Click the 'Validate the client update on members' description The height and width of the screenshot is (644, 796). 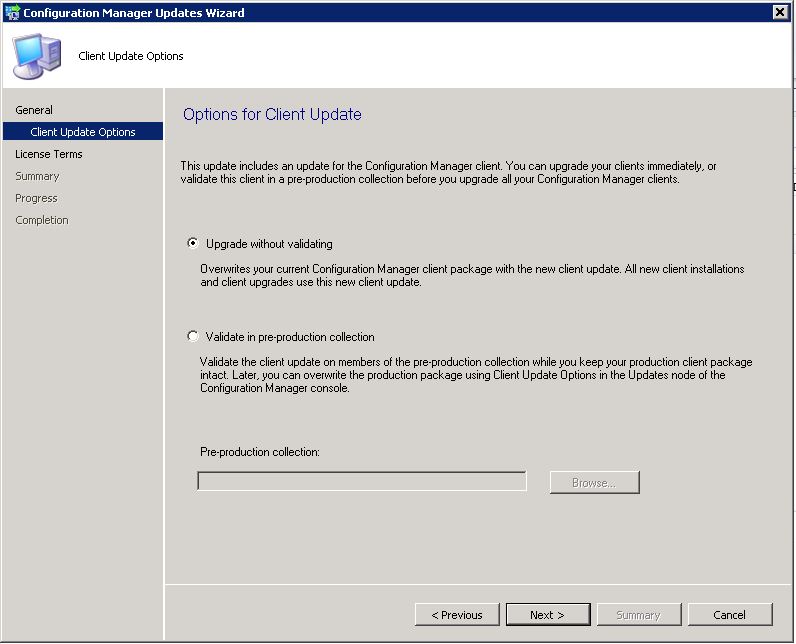476,375
